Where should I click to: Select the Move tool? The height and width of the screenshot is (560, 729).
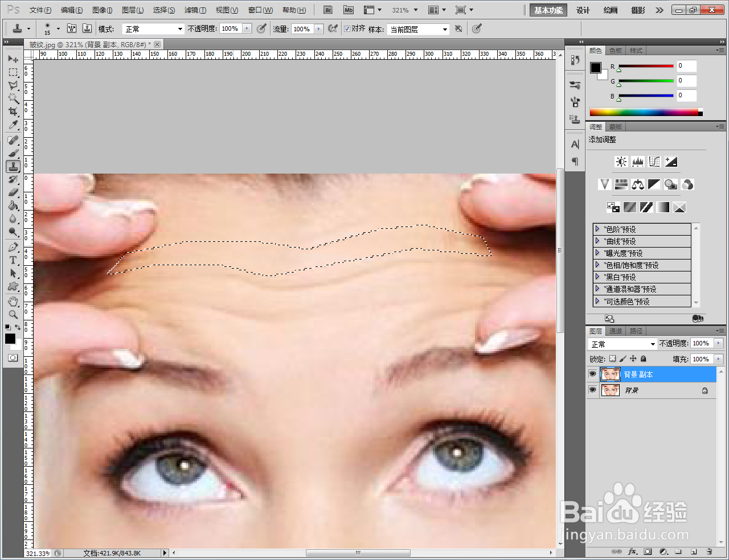click(x=13, y=59)
